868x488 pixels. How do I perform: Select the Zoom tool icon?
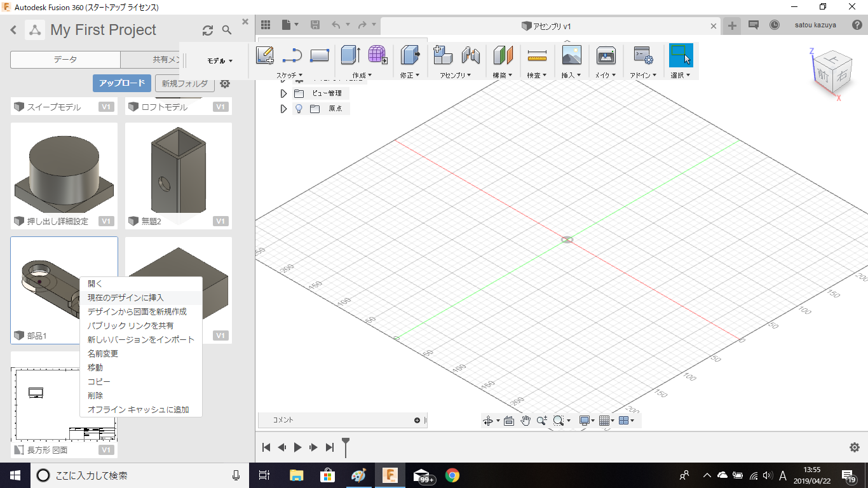coord(541,420)
